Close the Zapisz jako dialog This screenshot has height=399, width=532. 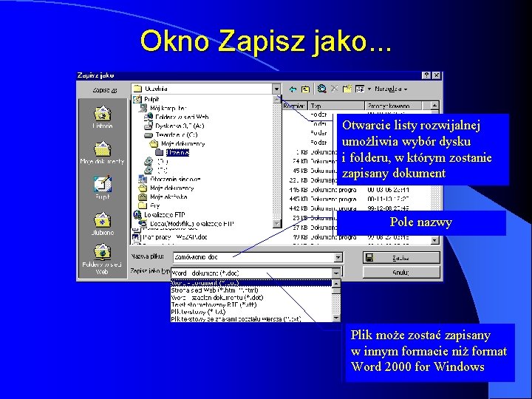(x=437, y=75)
